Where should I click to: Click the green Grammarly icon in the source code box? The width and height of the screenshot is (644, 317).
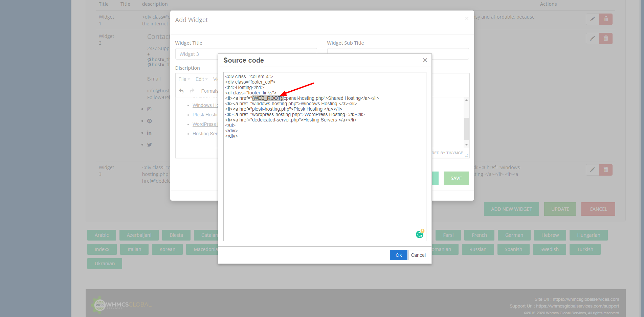[420, 234]
